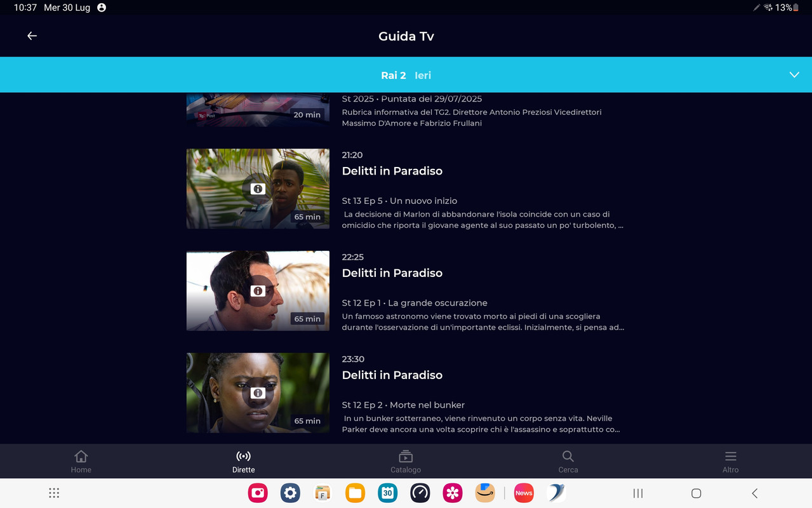The width and height of the screenshot is (812, 508).
Task: Expand the Rai 2 channel dropdown chevron
Action: click(794, 75)
